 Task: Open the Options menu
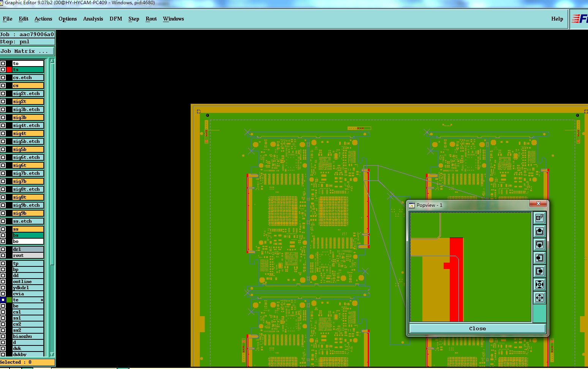pyautogui.click(x=68, y=19)
